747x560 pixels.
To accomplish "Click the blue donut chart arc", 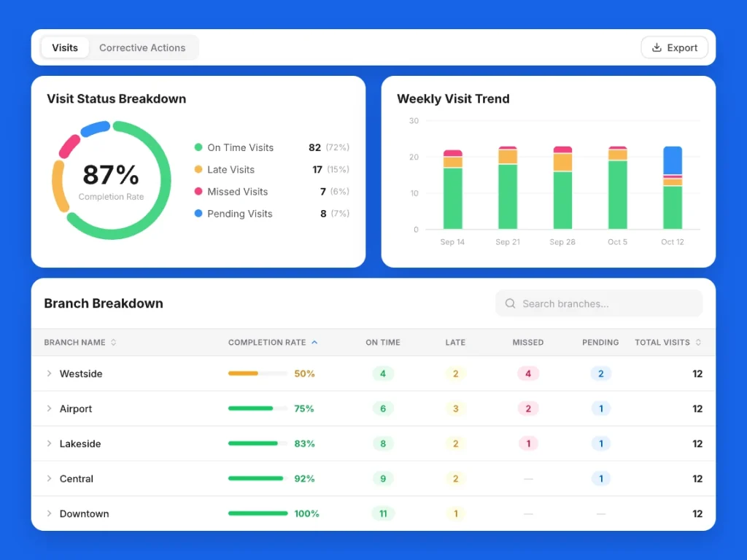I will tap(96, 128).
